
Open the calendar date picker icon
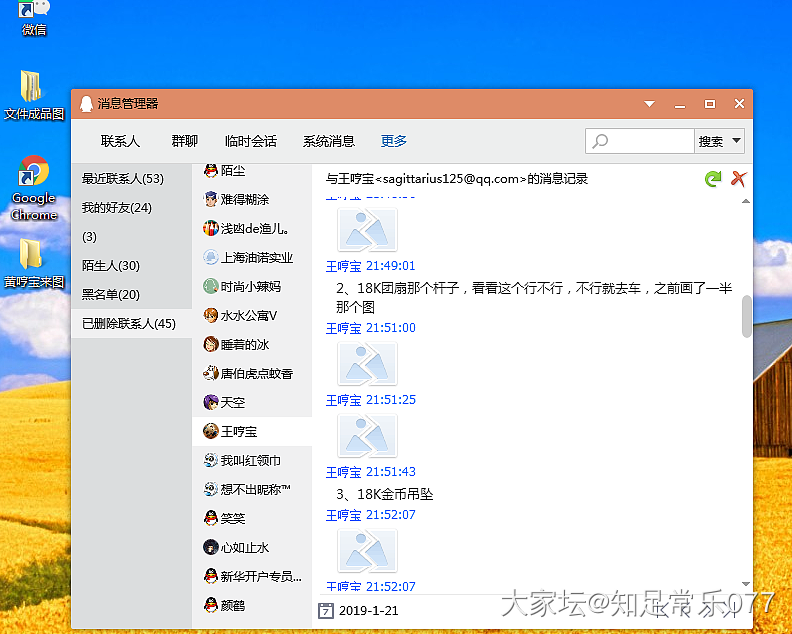point(326,610)
